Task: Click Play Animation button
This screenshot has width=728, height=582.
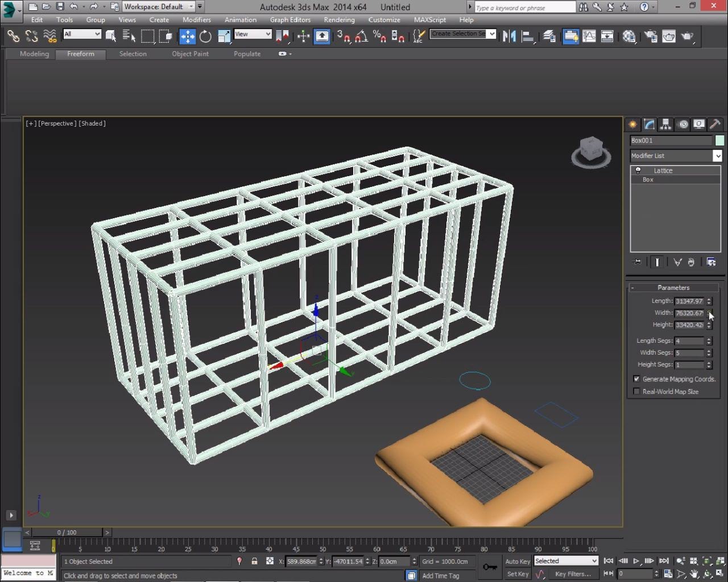Action: [636, 561]
